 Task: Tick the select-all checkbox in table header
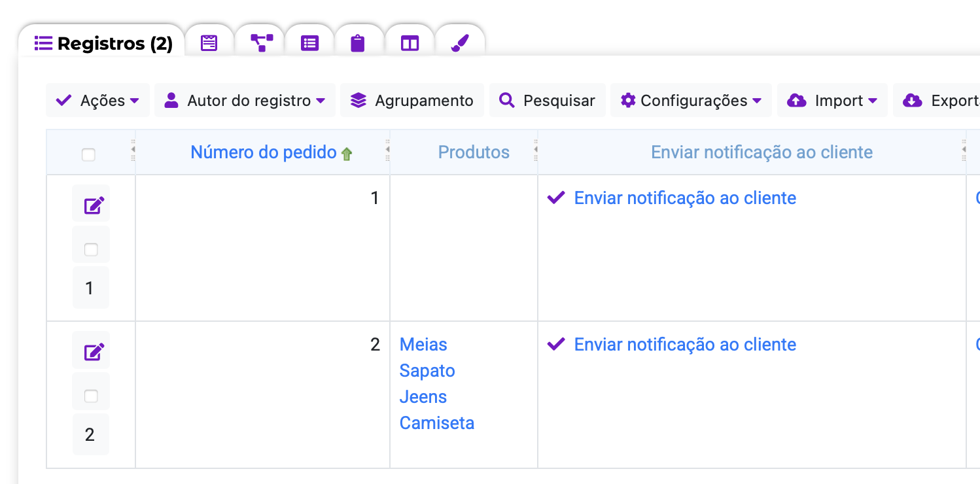pyautogui.click(x=88, y=155)
